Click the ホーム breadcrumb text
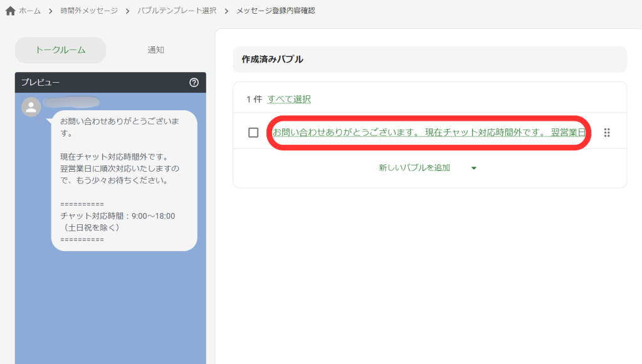 [29, 11]
